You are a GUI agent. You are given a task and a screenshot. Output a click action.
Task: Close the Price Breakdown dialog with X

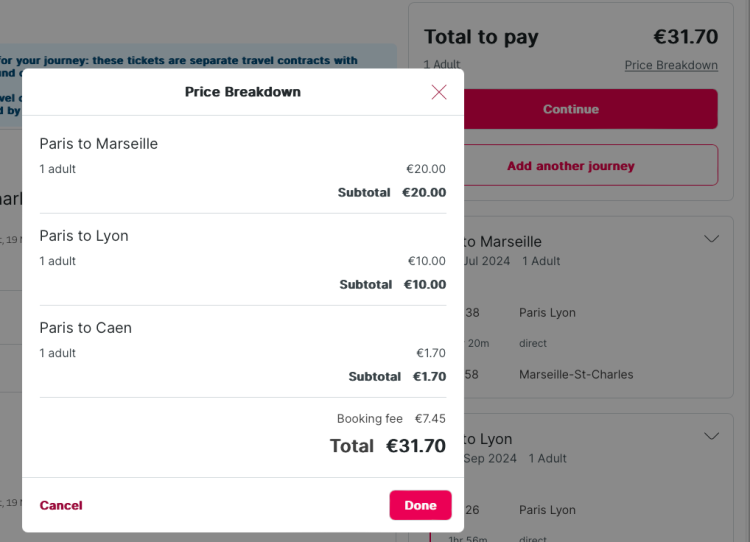[439, 92]
